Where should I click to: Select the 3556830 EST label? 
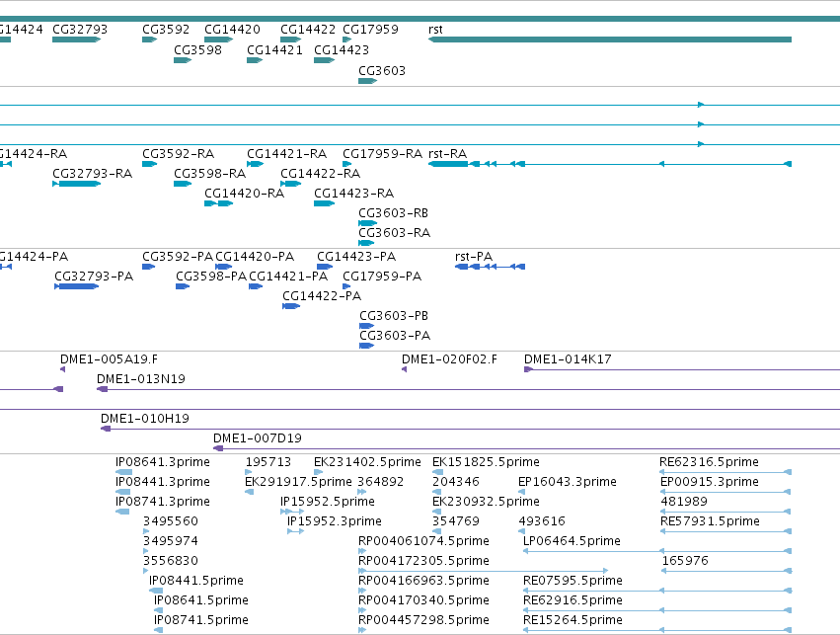pyautogui.click(x=171, y=561)
